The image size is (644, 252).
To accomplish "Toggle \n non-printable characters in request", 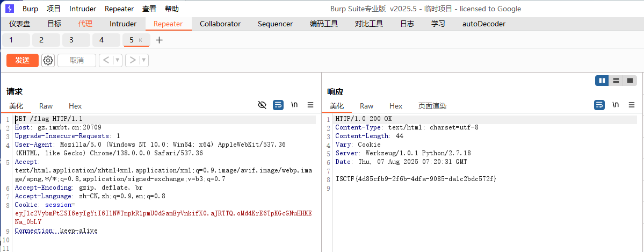I will 294,105.
